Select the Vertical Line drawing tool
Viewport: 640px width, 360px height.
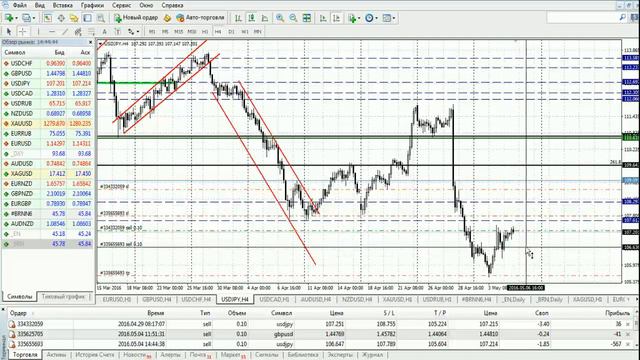pos(38,31)
